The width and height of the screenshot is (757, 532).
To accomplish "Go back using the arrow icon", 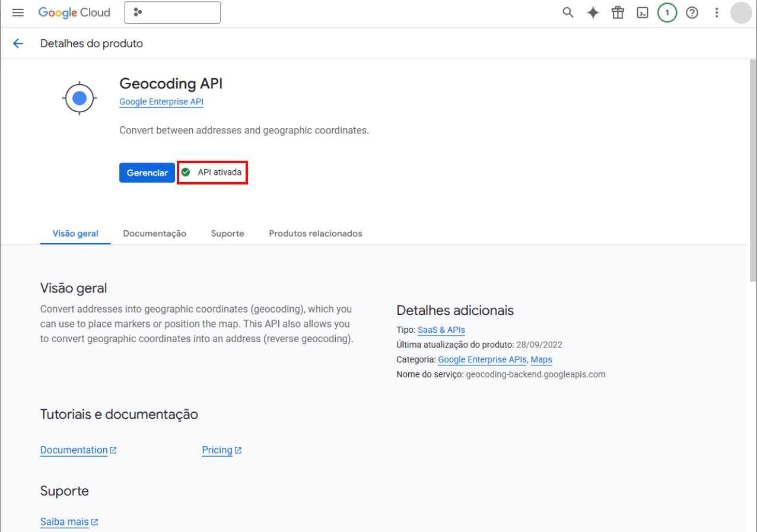I will pyautogui.click(x=18, y=43).
